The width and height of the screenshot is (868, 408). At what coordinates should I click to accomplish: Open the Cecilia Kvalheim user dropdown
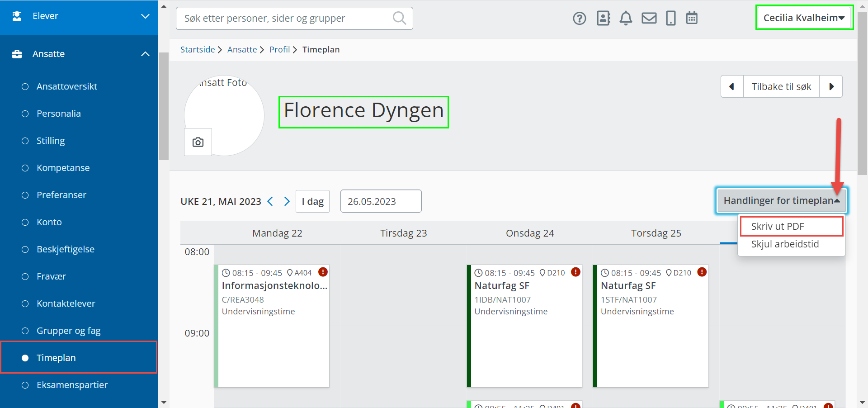[804, 18]
